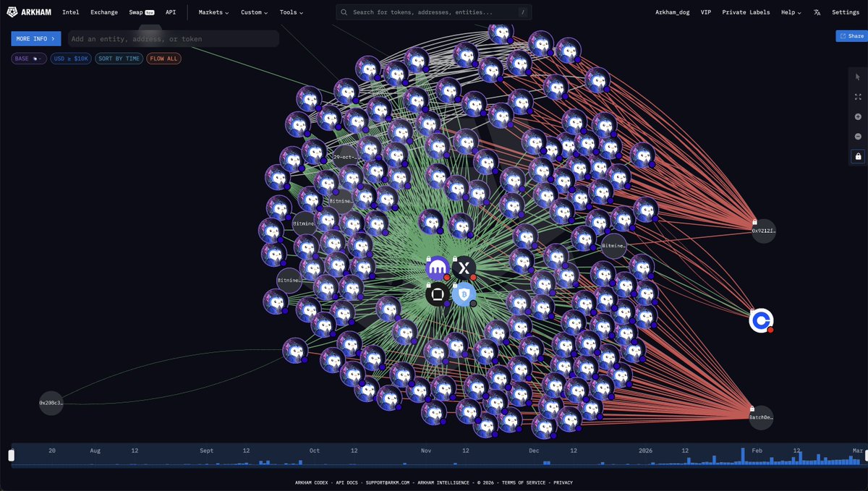The image size is (868, 491).
Task: Open the VIP page
Action: [706, 12]
